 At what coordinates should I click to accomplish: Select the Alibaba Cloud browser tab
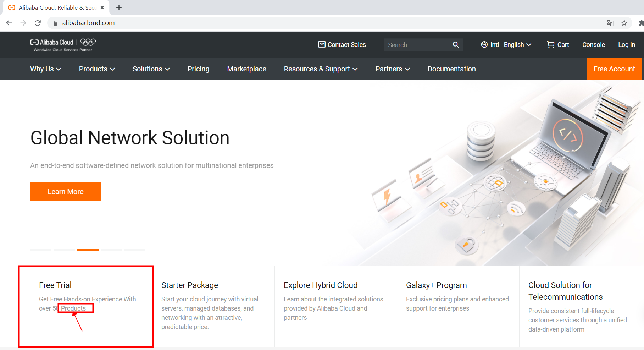57,7
